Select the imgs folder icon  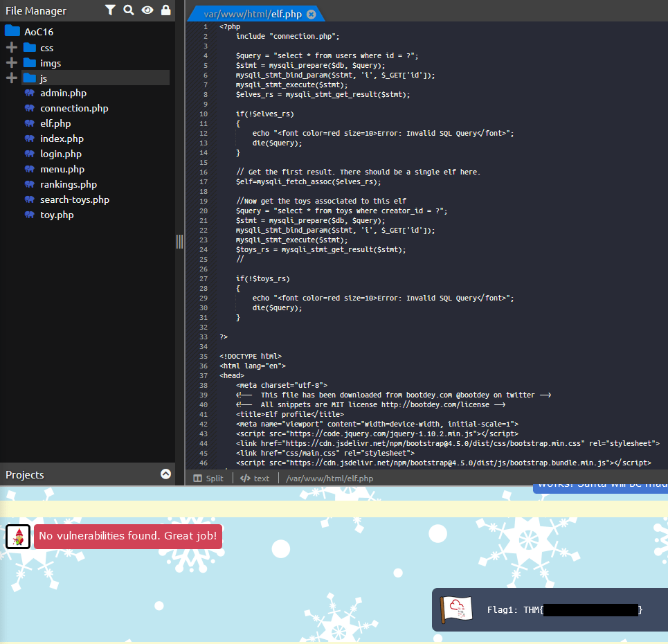tap(29, 62)
